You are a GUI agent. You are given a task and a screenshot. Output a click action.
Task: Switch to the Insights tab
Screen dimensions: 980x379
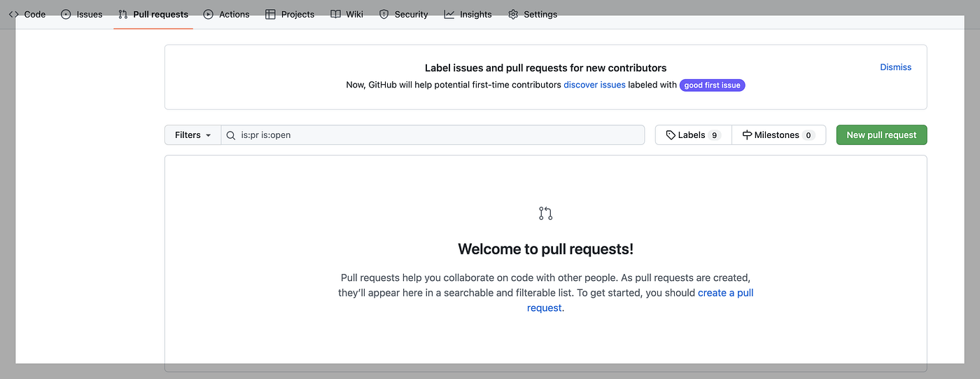click(x=468, y=14)
